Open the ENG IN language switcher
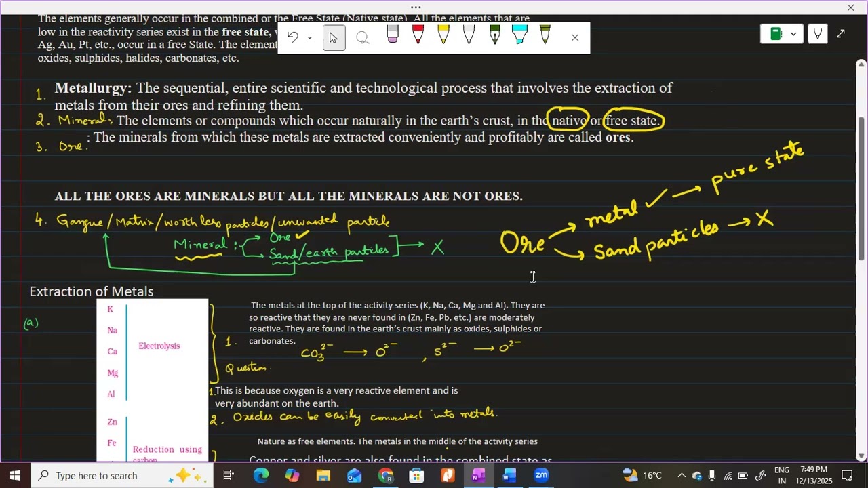The width and height of the screenshot is (868, 488). (x=782, y=475)
